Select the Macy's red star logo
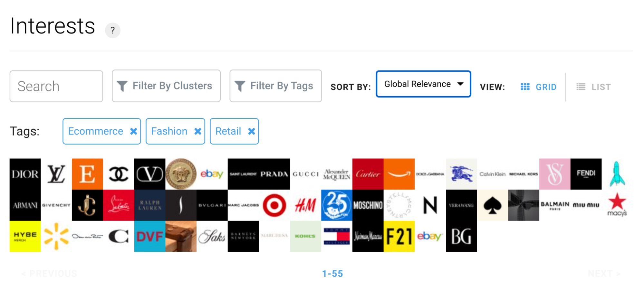Screen dimensions: 644x299 617,205
